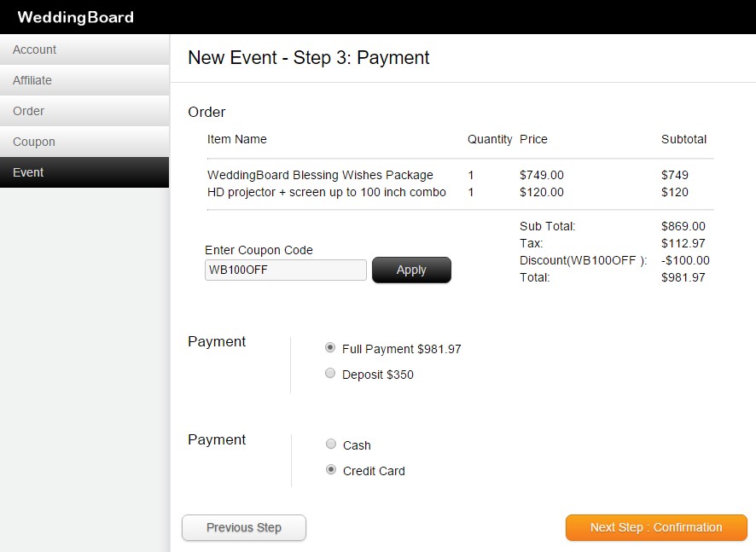This screenshot has width=756, height=552.
Task: Click the $749 subtotal cell
Action: coord(675,175)
